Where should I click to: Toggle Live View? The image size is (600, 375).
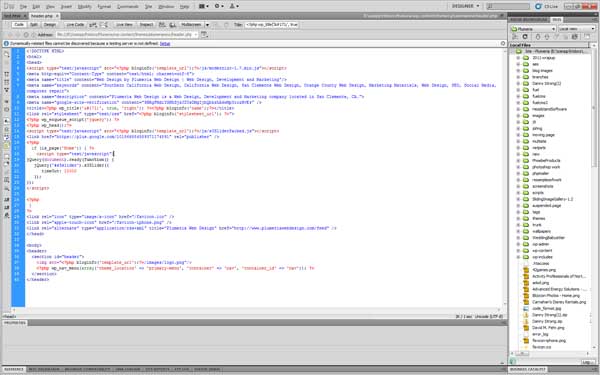pyautogui.click(x=124, y=24)
